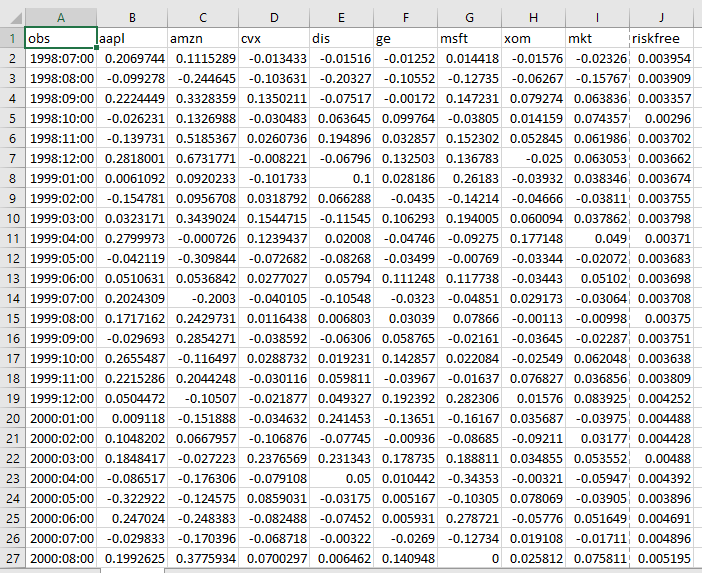Select the cell containing -0.244645
This screenshot has width=702, height=573.
tap(203, 79)
